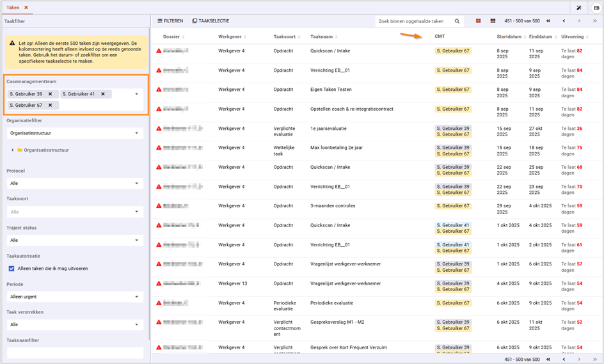
Task: Open task 'Opstellen coach & re-integratiecontract'
Action: (x=352, y=109)
